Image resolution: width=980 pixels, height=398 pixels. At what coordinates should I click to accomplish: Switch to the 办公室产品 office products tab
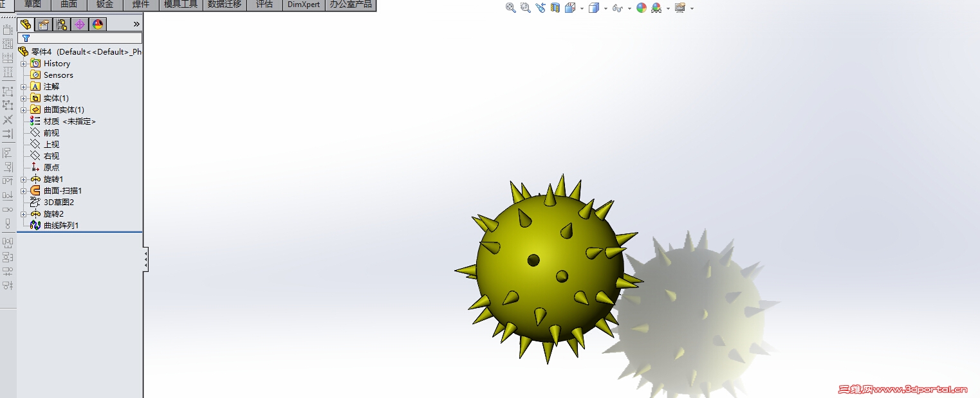tap(351, 5)
